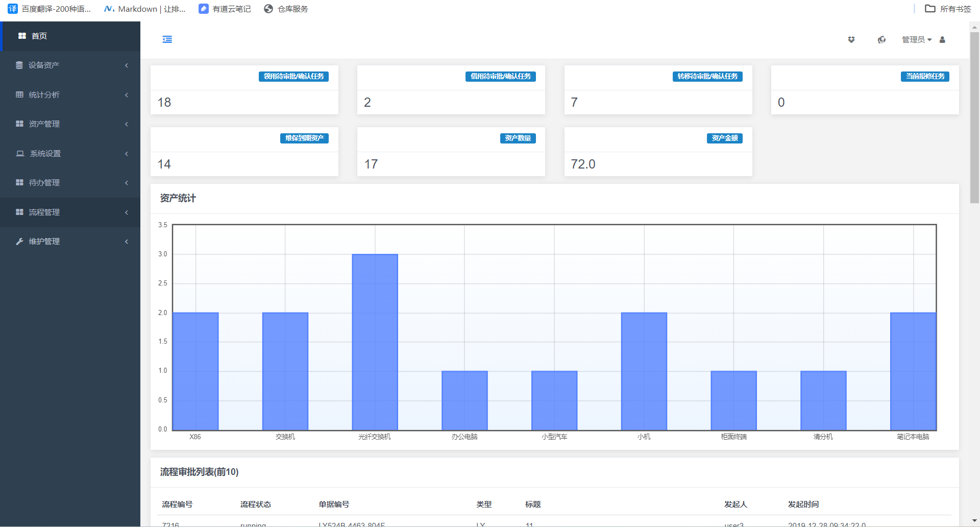This screenshot has height=527, width=980.
Task: Click the value 18 in 领用 card
Action: pyautogui.click(x=164, y=102)
